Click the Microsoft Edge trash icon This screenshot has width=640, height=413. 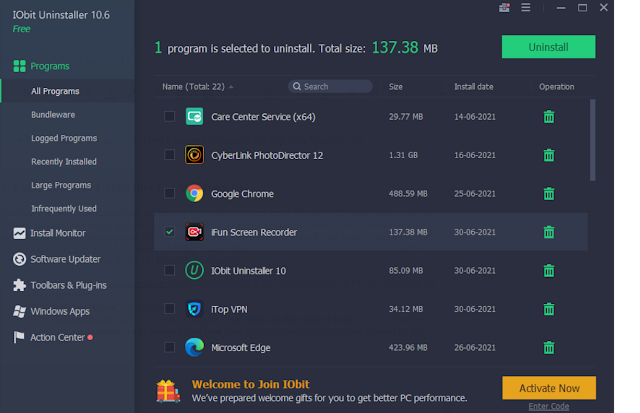549,348
